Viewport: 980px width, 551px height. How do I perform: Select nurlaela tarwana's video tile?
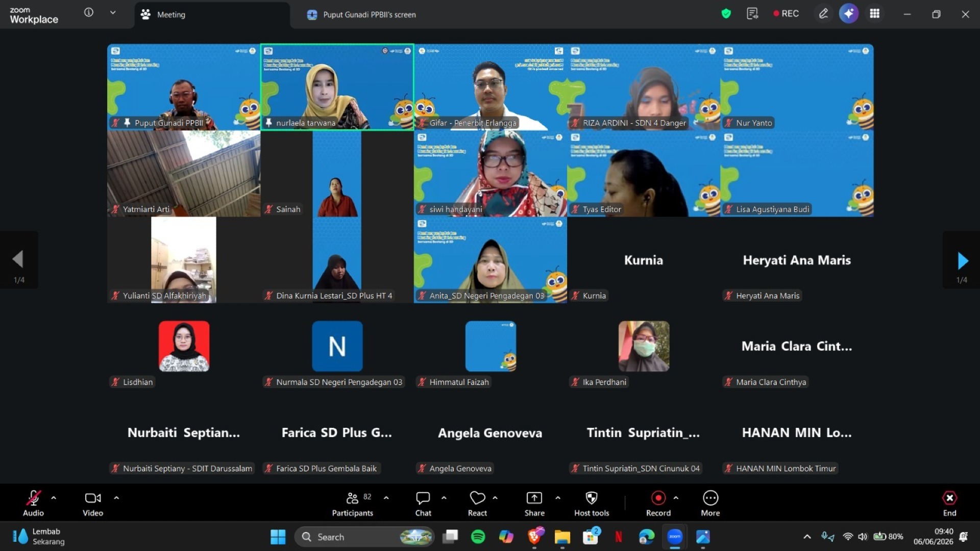pyautogui.click(x=337, y=87)
